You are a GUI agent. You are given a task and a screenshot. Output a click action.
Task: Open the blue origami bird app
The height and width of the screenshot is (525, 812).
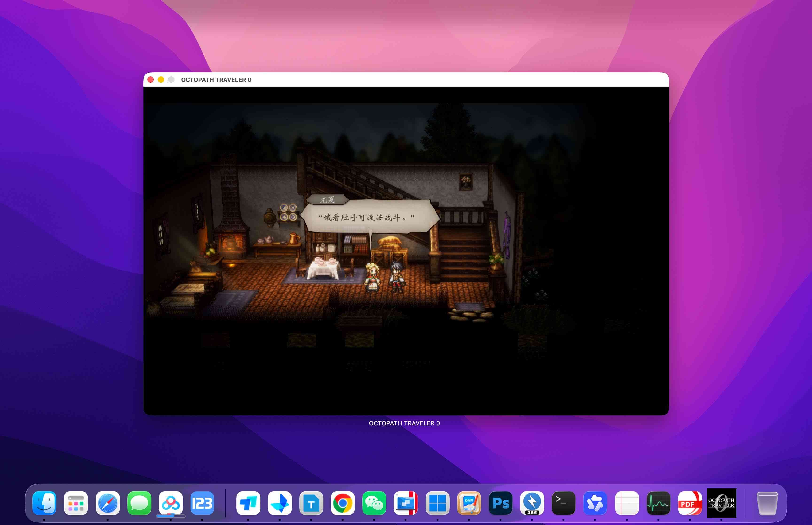click(280, 503)
